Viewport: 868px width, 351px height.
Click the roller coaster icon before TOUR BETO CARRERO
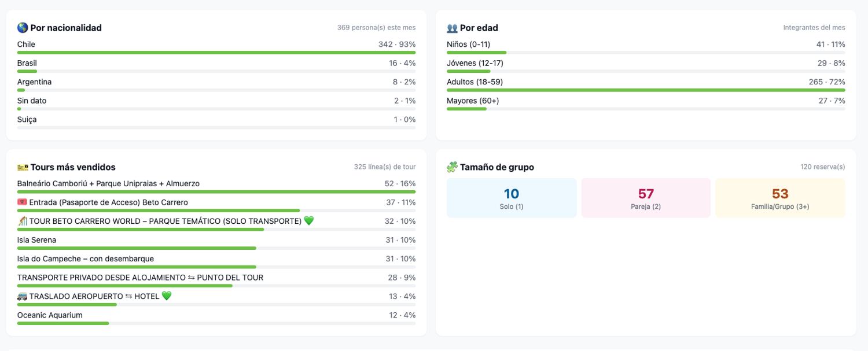click(23, 221)
